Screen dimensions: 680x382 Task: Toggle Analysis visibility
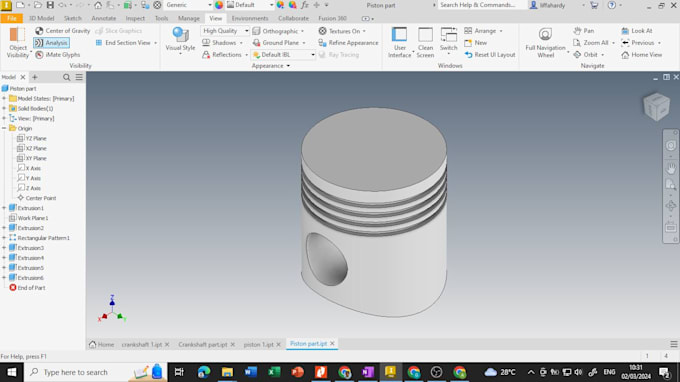[51, 43]
